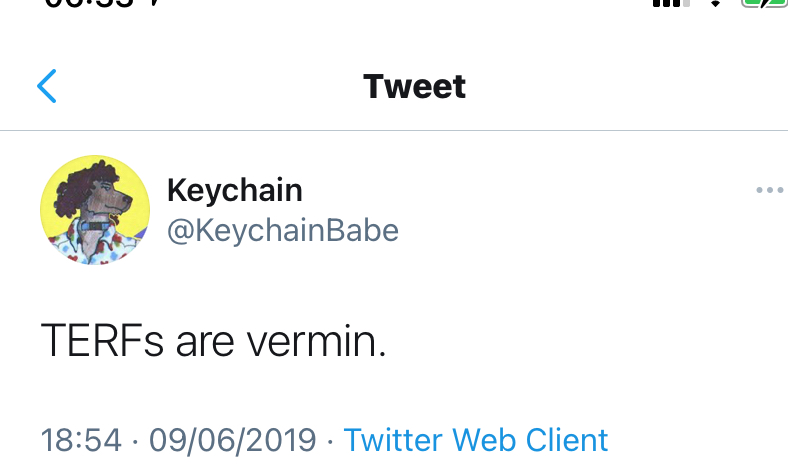Screen dimensions: 788x475
Task: Tap the Wi-Fi indicator in status bar
Action: pyautogui.click(x=716, y=3)
